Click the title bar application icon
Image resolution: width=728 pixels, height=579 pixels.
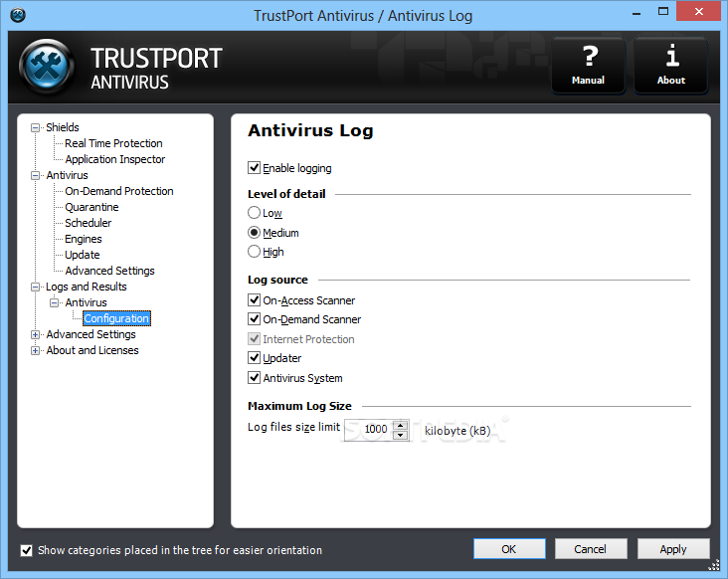[x=18, y=15]
